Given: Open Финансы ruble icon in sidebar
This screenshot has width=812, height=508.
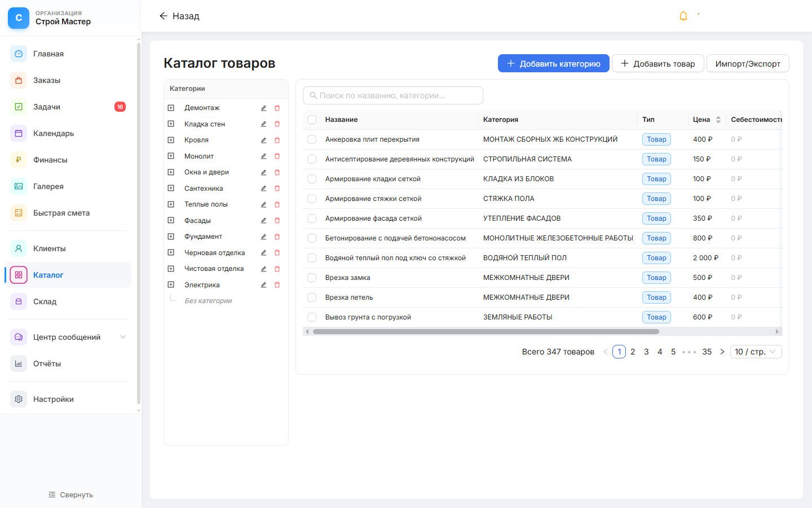Looking at the screenshot, I should coord(19,160).
